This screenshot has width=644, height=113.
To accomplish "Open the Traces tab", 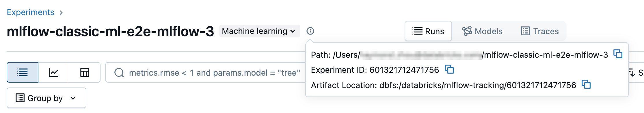I will [x=540, y=31].
